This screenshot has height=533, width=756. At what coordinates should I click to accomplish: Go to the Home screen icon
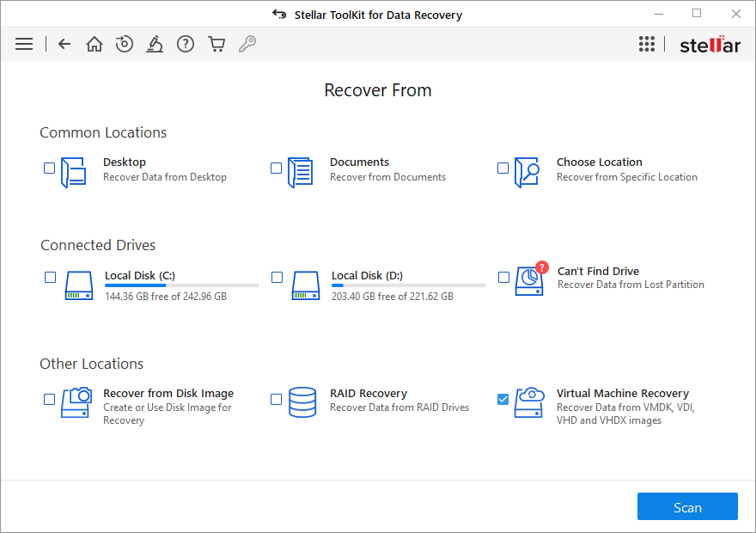click(94, 43)
